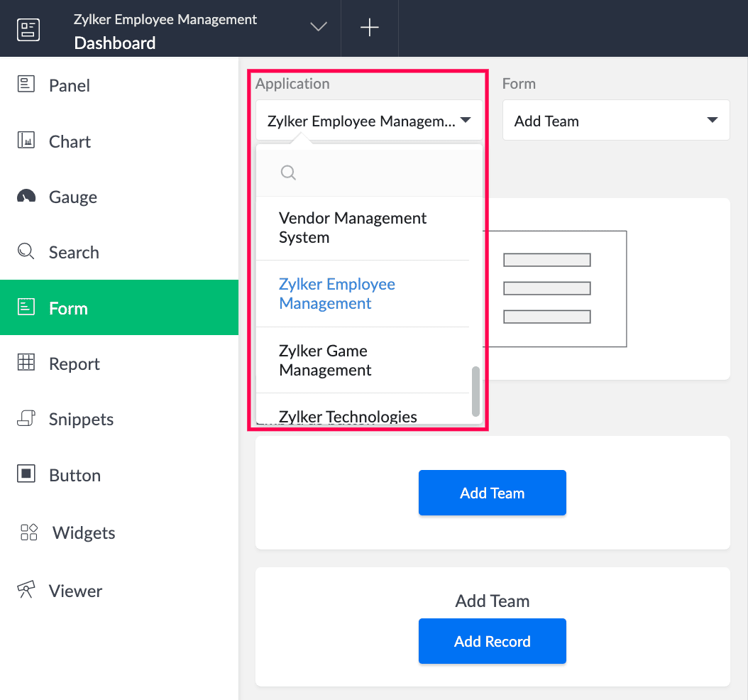Pick the Search magnifier icon in sidebar
Image resolution: width=748 pixels, height=700 pixels.
coord(26,251)
